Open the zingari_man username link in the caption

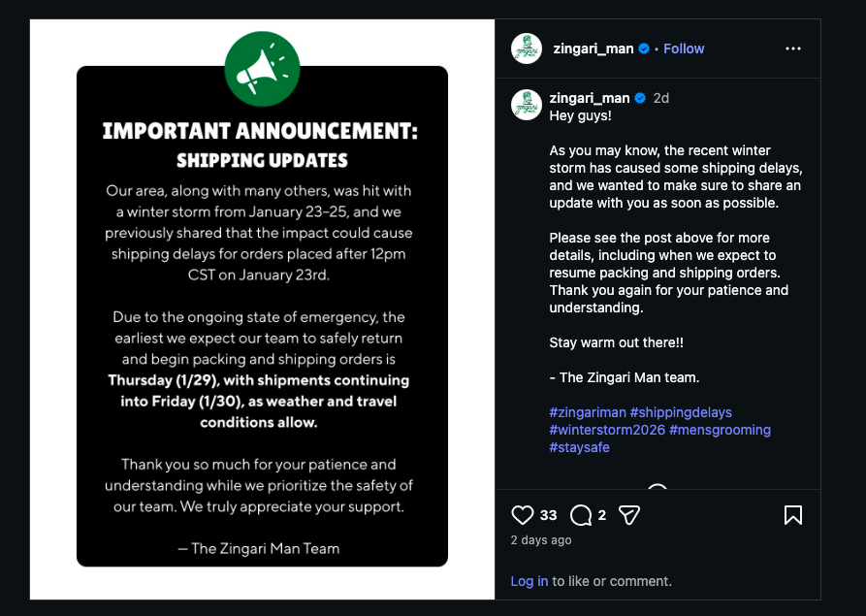[589, 98]
